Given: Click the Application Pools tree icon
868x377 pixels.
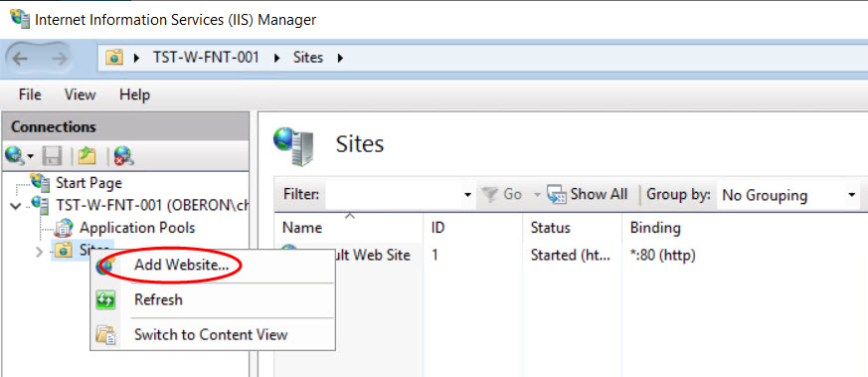Looking at the screenshot, I should click(65, 228).
